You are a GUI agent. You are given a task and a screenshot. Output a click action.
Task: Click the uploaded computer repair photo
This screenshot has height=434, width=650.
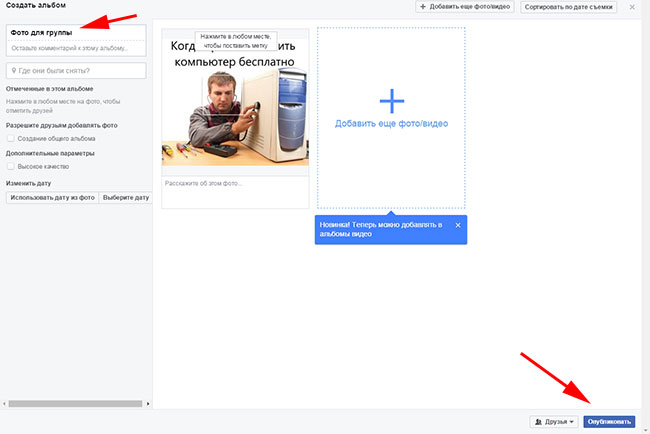click(235, 110)
